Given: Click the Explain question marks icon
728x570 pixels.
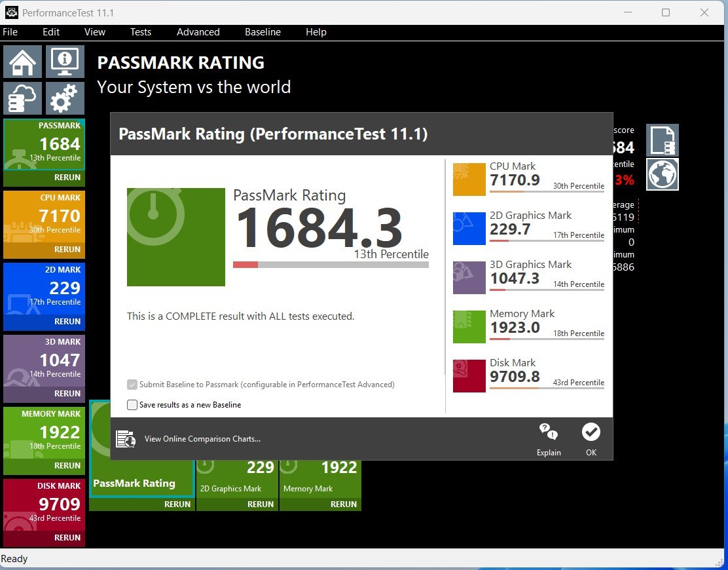Looking at the screenshot, I should click(x=549, y=432).
